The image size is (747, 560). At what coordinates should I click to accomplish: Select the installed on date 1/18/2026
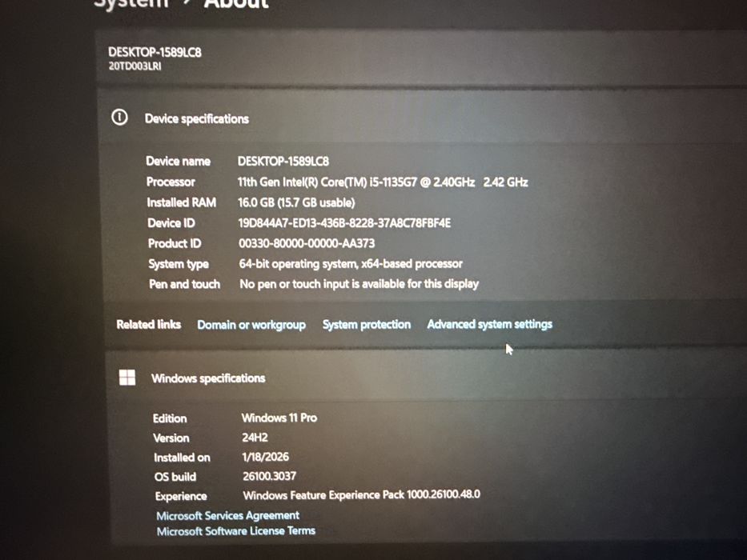(265, 457)
